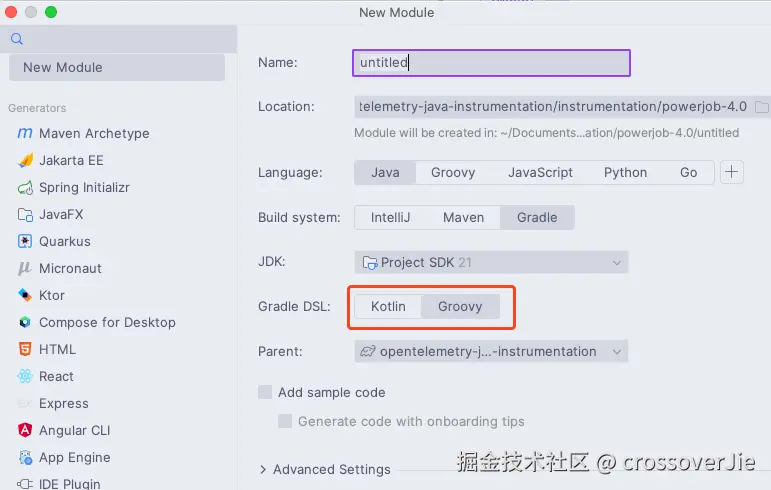Browse location with the folder icon
Viewport: 771px width, 490px height.
coord(762,107)
